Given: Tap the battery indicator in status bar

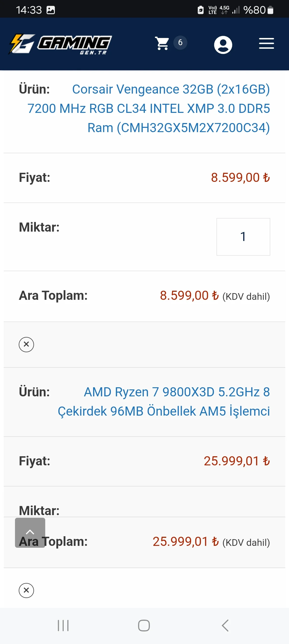Looking at the screenshot, I should [x=270, y=10].
